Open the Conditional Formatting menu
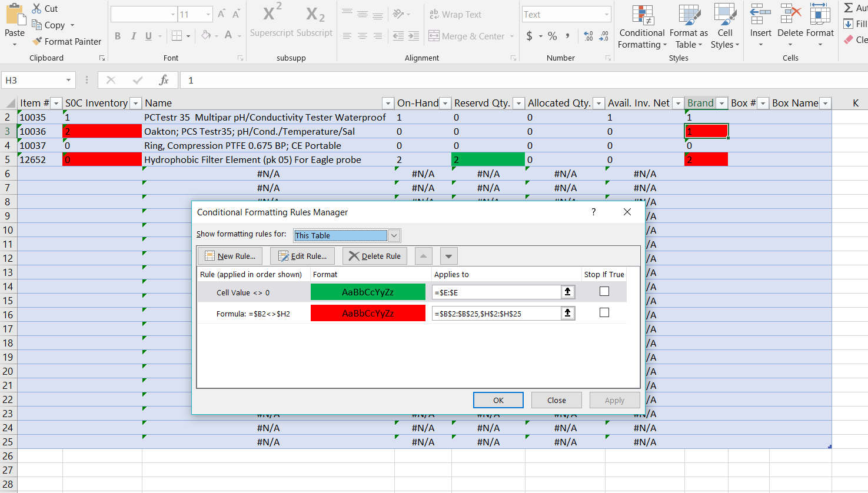The height and width of the screenshot is (493, 868). 641,26
